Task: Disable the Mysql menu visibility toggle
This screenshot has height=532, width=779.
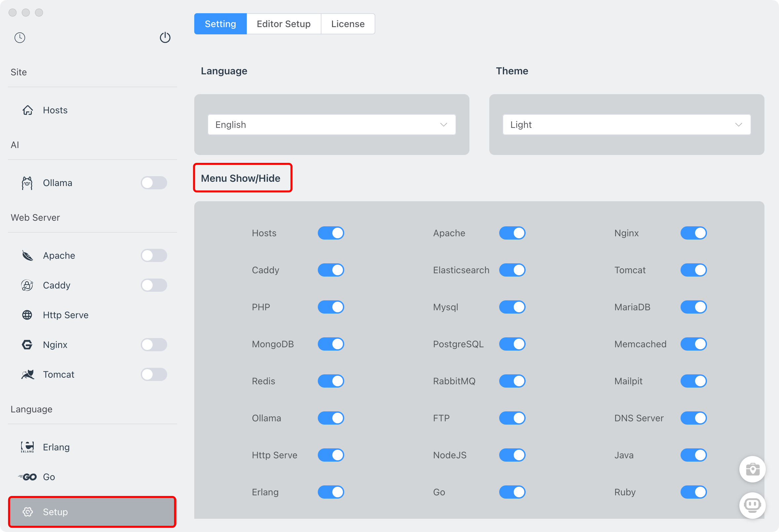Action: click(512, 307)
